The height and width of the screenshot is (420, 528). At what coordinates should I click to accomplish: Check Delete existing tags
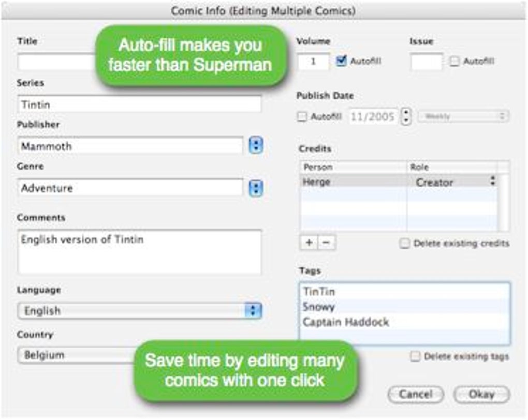pyautogui.click(x=415, y=356)
